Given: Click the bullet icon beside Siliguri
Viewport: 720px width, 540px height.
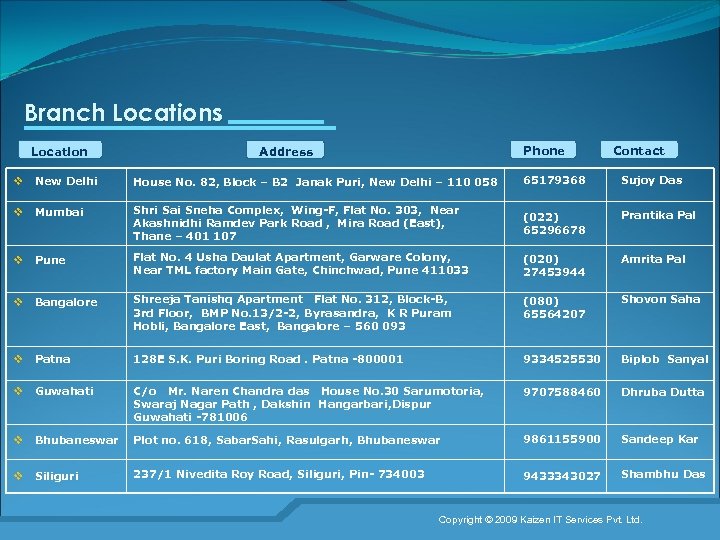Looking at the screenshot, I should [x=18, y=476].
